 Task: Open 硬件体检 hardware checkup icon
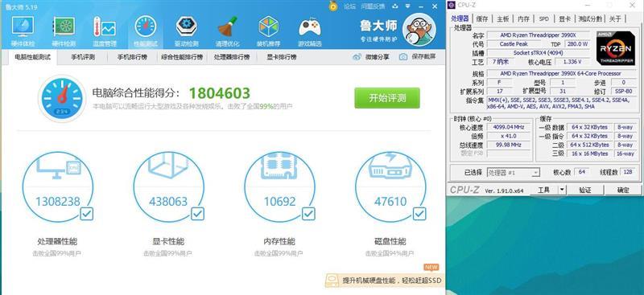(x=23, y=27)
